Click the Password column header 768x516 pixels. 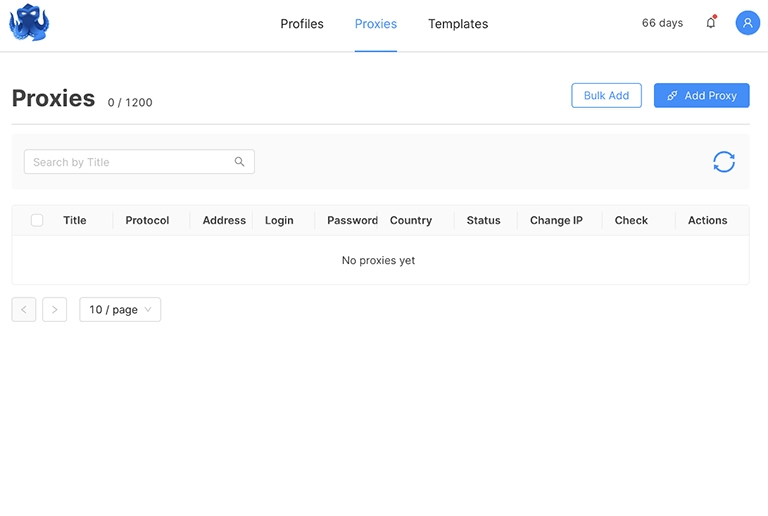pyautogui.click(x=352, y=220)
